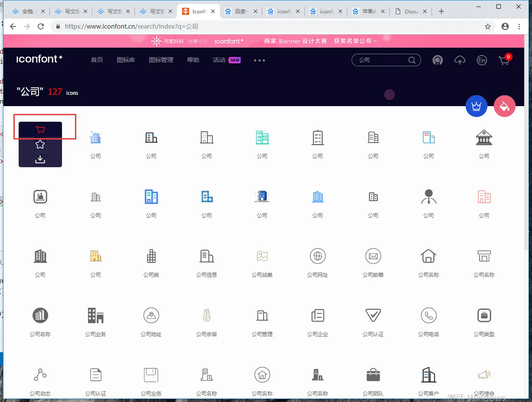The width and height of the screenshot is (532, 402).
Task: Open the 帮助 navigation item
Action: 193,60
